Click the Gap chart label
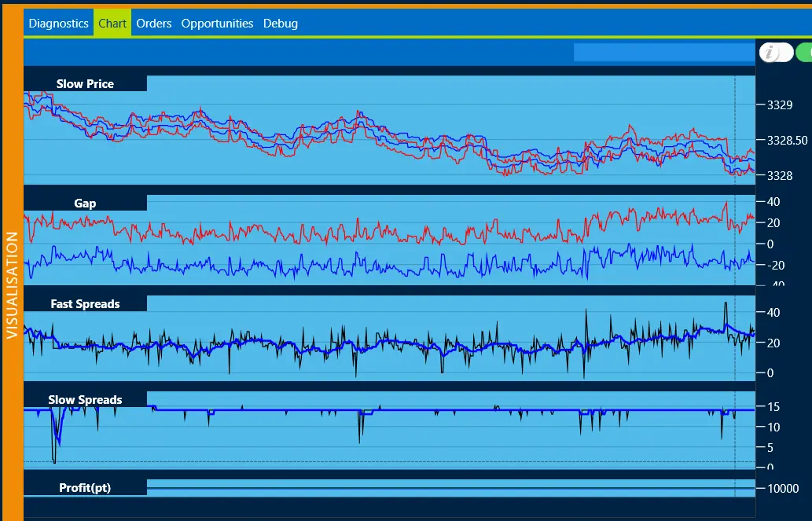 click(85, 203)
